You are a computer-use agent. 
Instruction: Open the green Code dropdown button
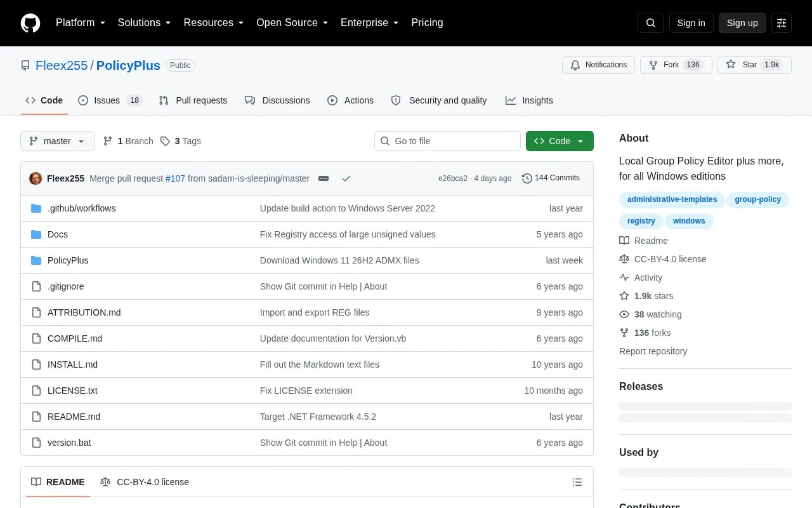click(560, 141)
